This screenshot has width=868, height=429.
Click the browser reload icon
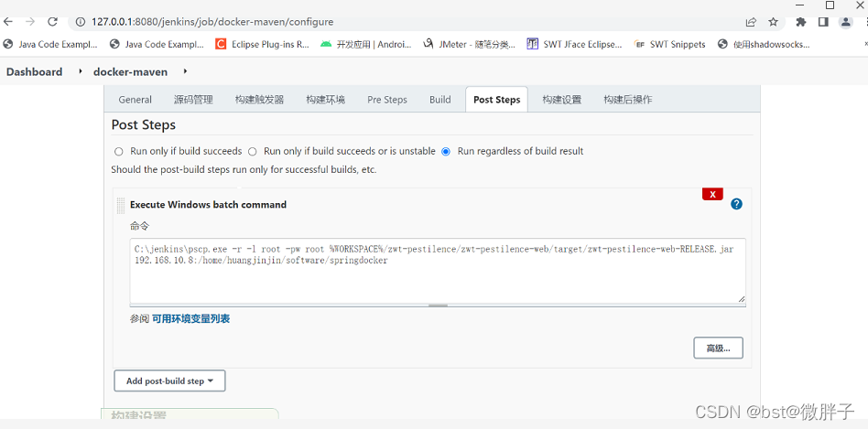52,22
